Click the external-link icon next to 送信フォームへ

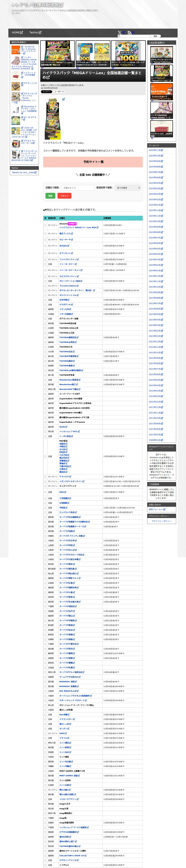point(164,510)
